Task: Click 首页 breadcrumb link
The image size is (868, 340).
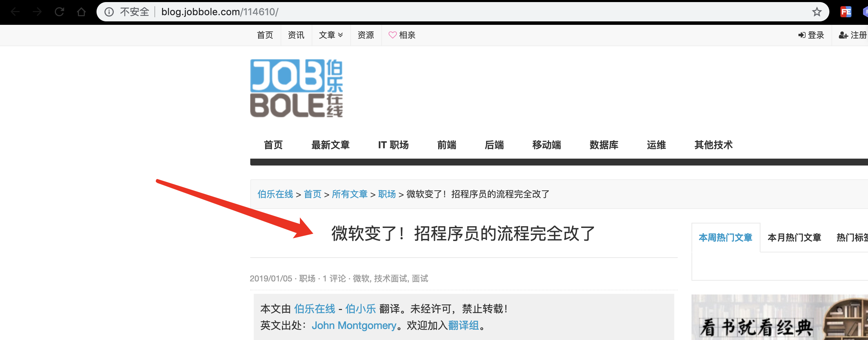Action: [x=313, y=194]
